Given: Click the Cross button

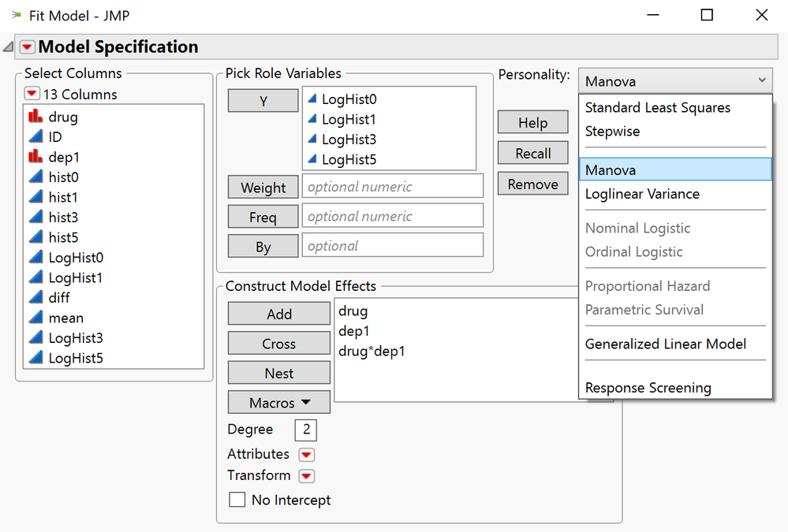Looking at the screenshot, I should [278, 342].
